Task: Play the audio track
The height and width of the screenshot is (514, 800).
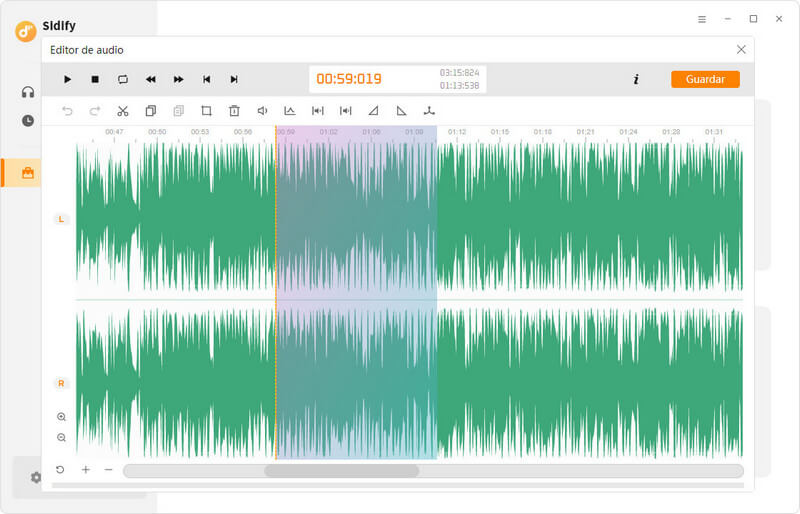Action: (x=67, y=79)
